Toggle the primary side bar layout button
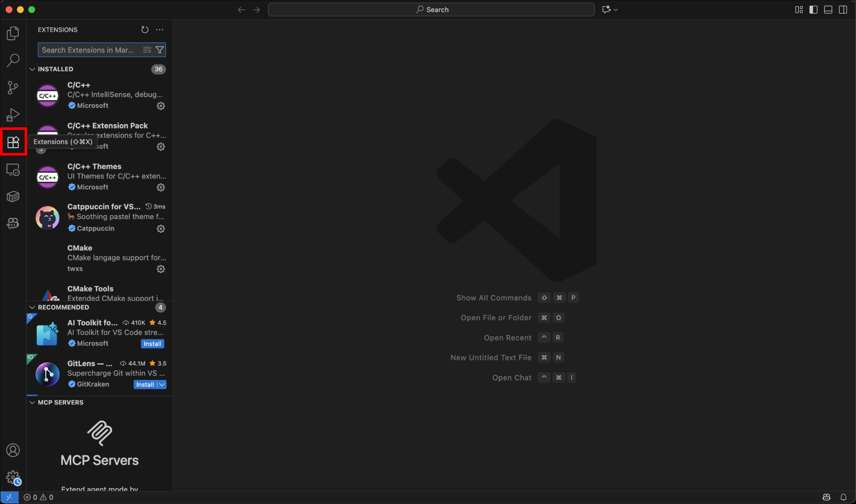Viewport: 856px width, 504px height. coord(814,9)
